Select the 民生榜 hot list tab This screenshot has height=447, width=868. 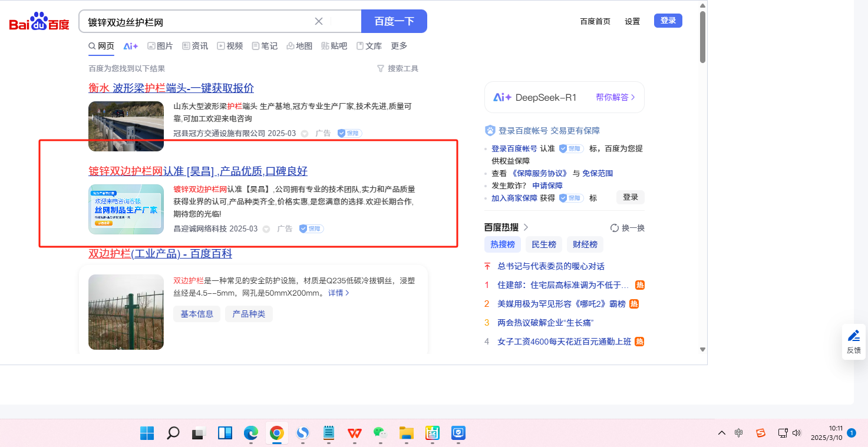pyautogui.click(x=543, y=244)
